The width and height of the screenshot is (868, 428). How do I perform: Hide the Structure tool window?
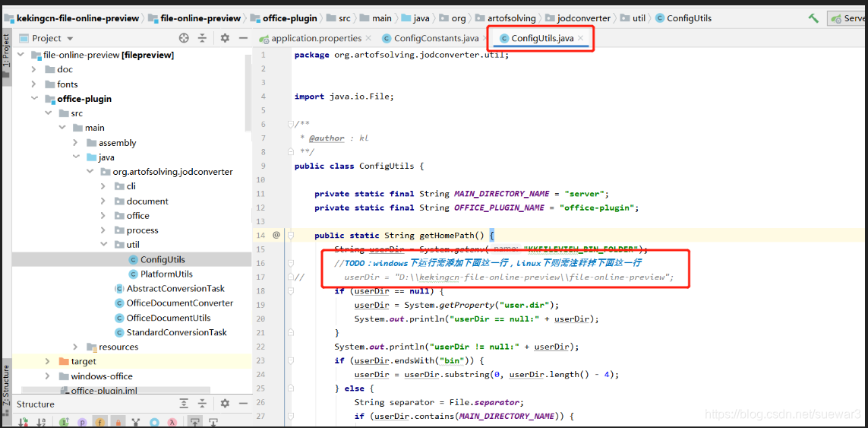tap(243, 404)
